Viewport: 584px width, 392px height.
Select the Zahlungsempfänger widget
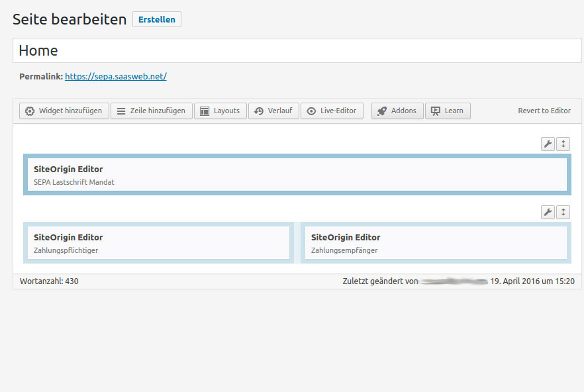(x=436, y=243)
